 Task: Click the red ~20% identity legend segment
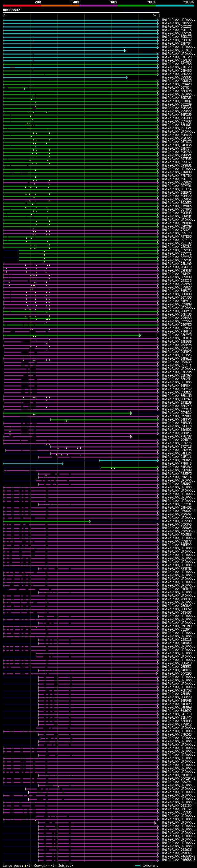click(22, 6)
